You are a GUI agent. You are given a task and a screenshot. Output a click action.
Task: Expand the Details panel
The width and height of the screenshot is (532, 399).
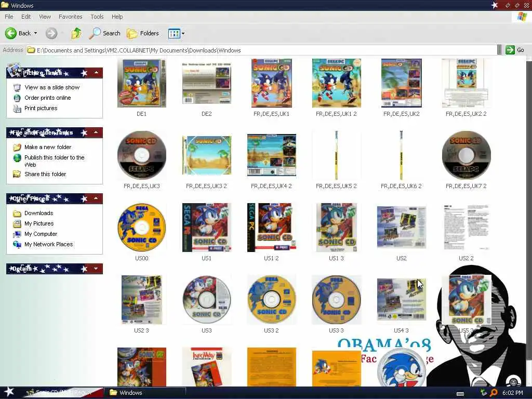point(96,269)
